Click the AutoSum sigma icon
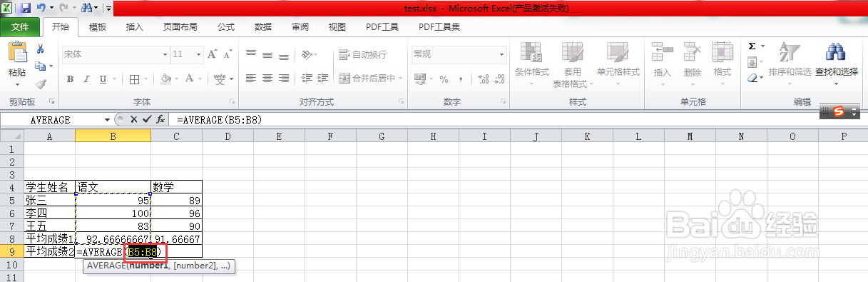The image size is (868, 282). point(752,46)
